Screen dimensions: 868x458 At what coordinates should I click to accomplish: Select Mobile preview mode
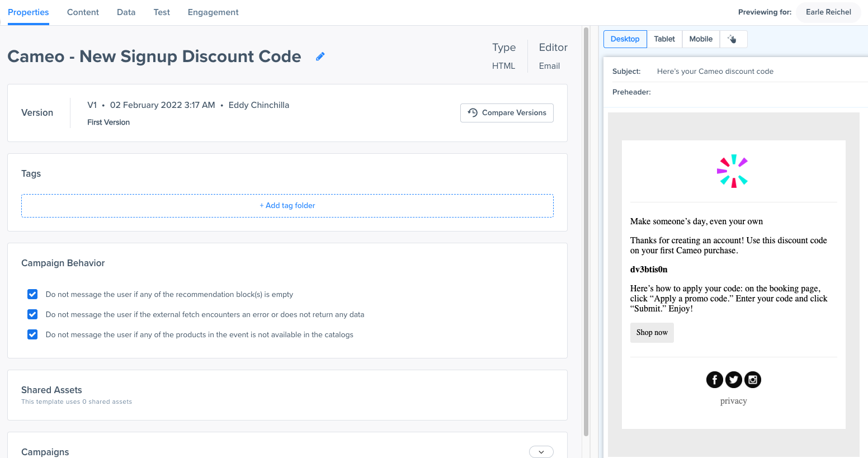[701, 39]
